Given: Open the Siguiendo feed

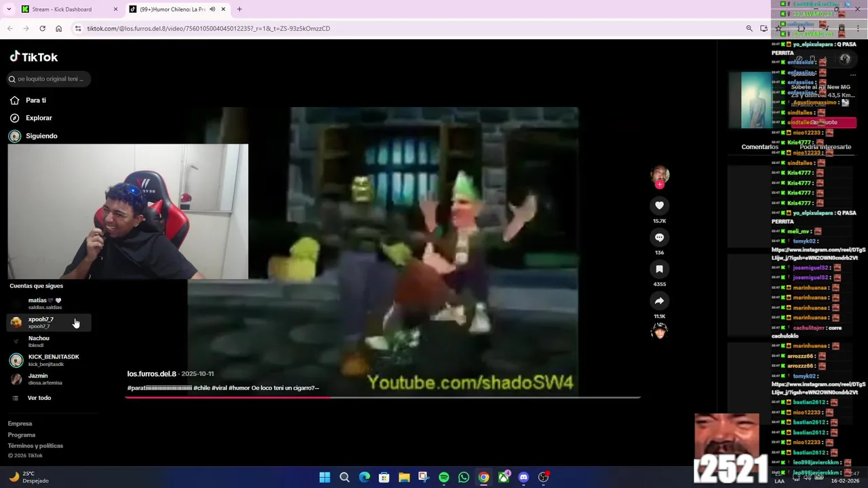Looking at the screenshot, I should coord(41,136).
